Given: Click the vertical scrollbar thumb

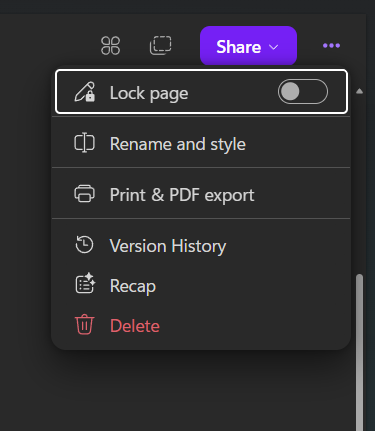Looking at the screenshot, I should [x=359, y=352].
